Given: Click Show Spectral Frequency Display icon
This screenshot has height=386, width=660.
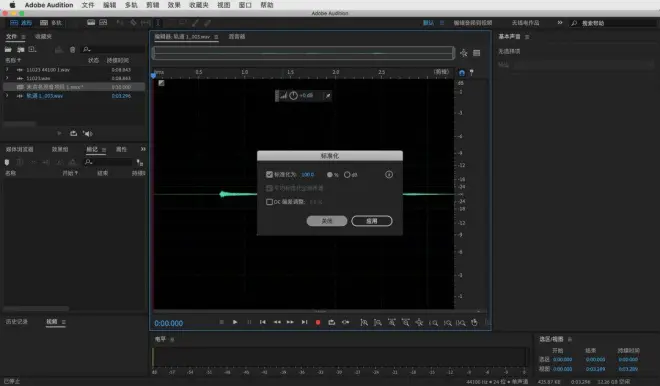Looking at the screenshot, I should (91, 22).
